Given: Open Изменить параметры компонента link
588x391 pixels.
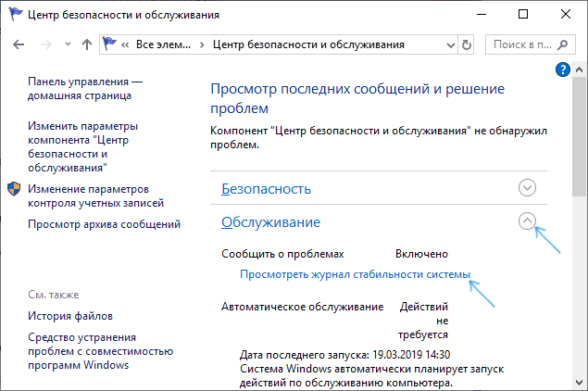Looking at the screenshot, I should pyautogui.click(x=82, y=146).
